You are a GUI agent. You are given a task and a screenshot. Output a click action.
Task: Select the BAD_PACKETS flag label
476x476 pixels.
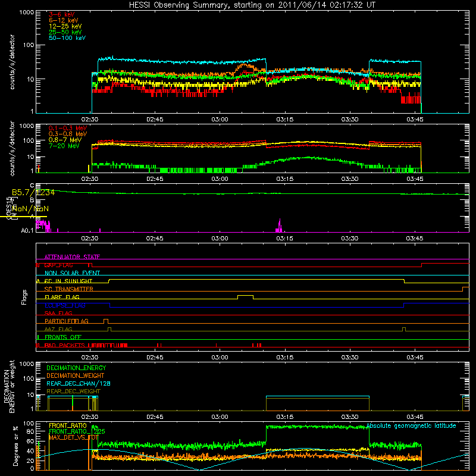click(64, 345)
